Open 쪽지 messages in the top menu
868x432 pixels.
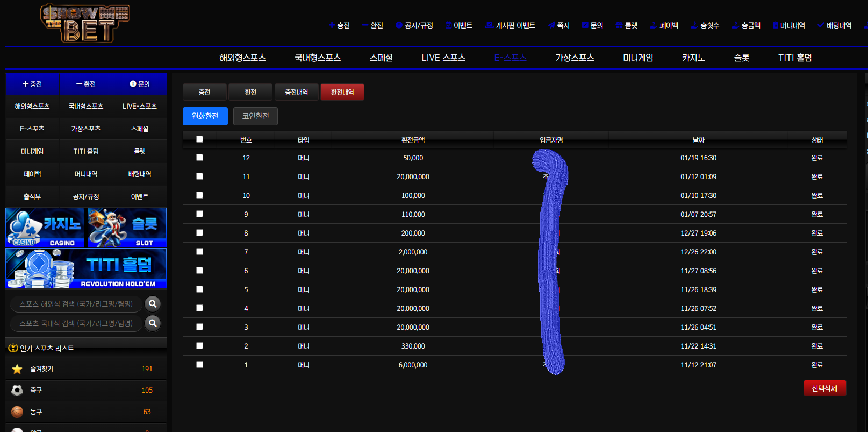pos(559,25)
